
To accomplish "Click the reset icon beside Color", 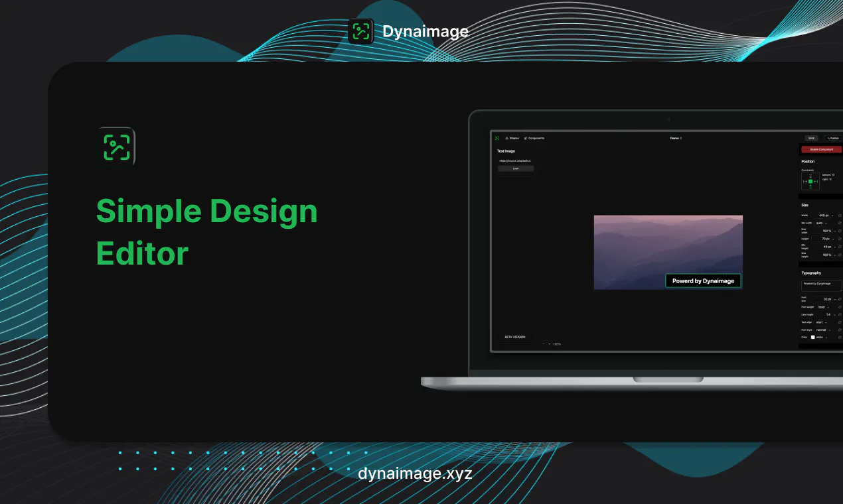I will point(840,338).
